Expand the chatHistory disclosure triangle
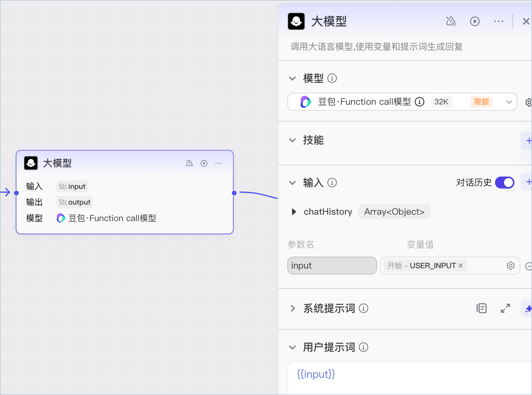Image resolution: width=532 pixels, height=395 pixels. 294,212
